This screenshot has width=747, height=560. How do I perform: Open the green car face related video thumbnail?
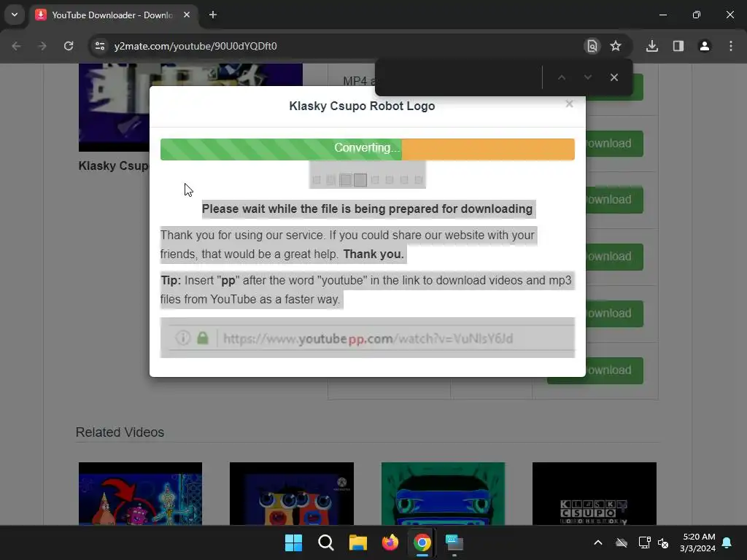pos(443,494)
